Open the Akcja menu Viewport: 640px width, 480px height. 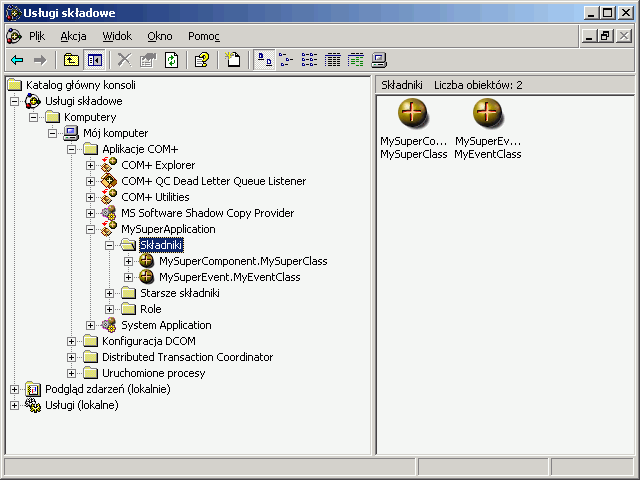click(73, 36)
